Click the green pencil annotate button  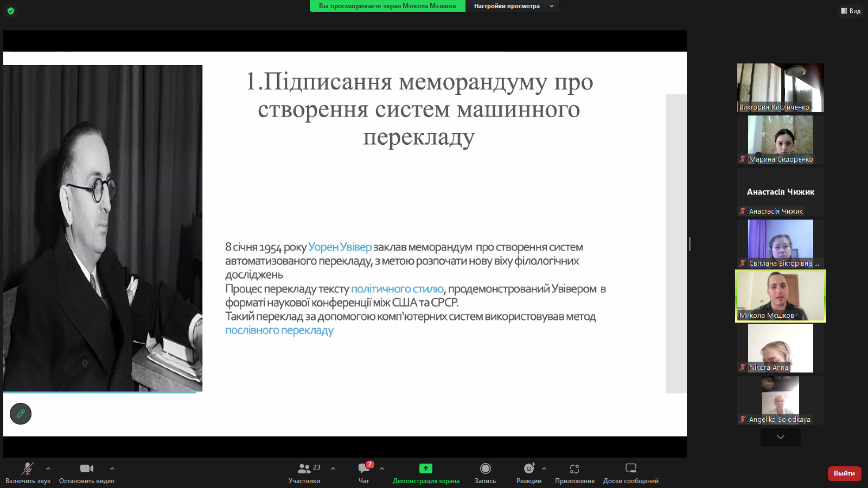[21, 414]
